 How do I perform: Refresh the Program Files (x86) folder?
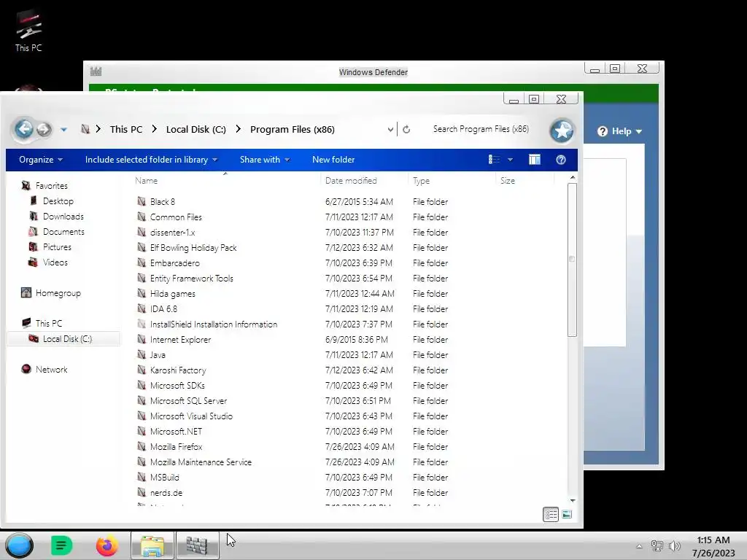406,129
